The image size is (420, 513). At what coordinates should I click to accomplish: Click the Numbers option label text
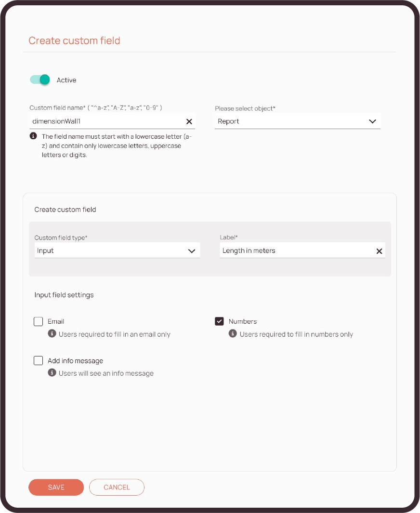click(243, 321)
